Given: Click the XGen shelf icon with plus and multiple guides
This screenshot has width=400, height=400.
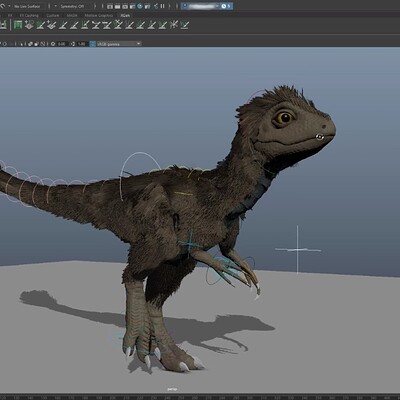Looking at the screenshot, I should pyautogui.click(x=52, y=25).
